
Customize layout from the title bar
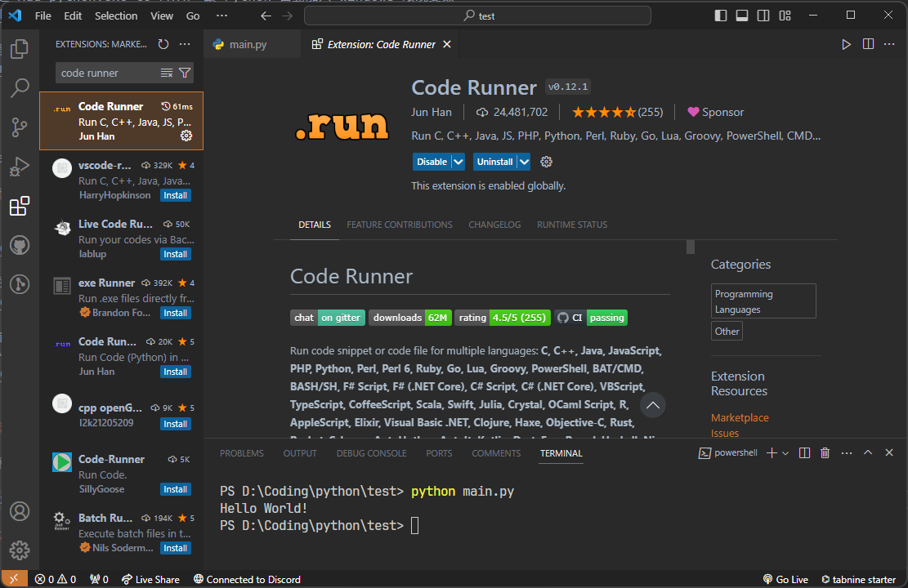(785, 16)
